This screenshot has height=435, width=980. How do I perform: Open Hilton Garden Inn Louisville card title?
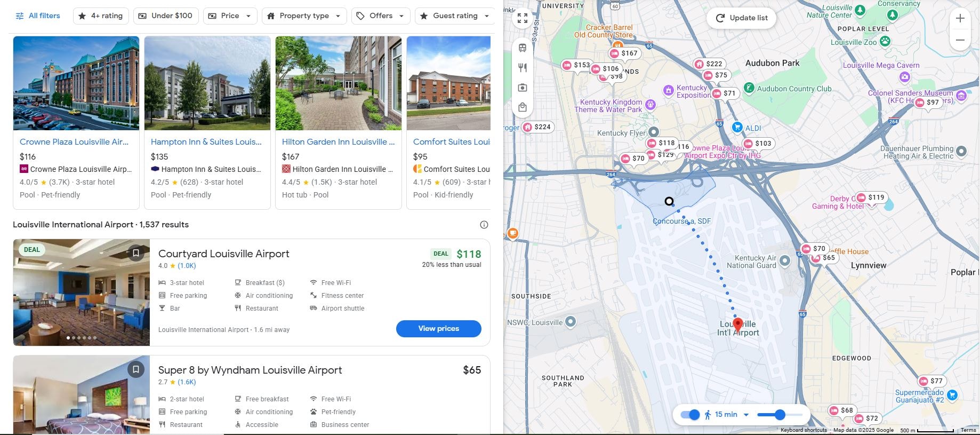(x=339, y=142)
